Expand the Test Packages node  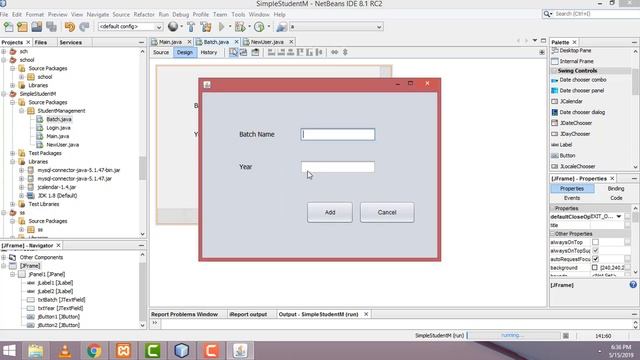point(13,153)
